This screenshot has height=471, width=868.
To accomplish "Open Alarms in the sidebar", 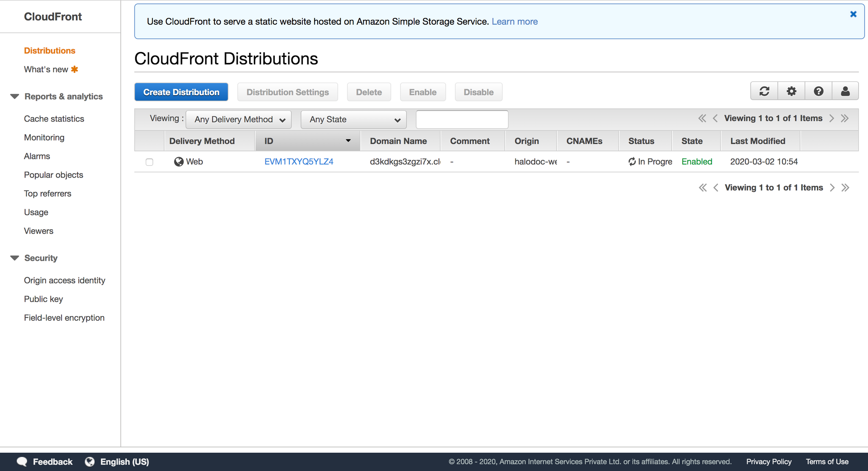I will pyautogui.click(x=37, y=156).
